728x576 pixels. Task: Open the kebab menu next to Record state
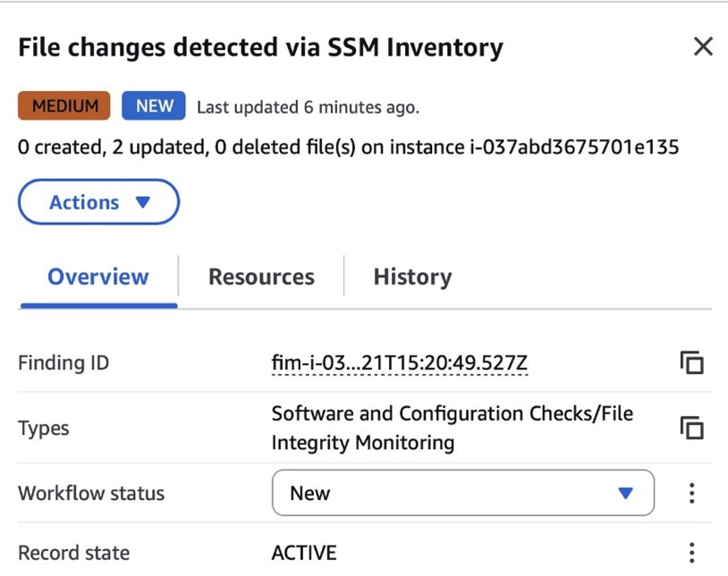692,552
